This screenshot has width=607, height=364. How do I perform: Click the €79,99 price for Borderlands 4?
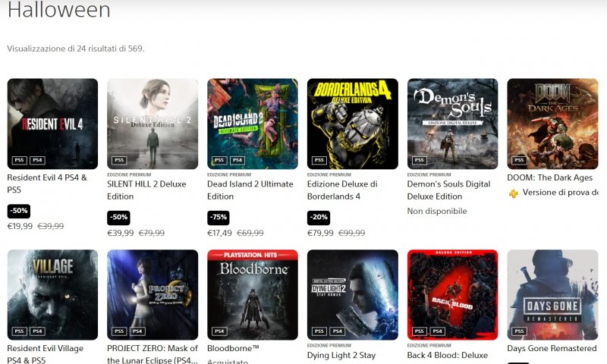320,233
